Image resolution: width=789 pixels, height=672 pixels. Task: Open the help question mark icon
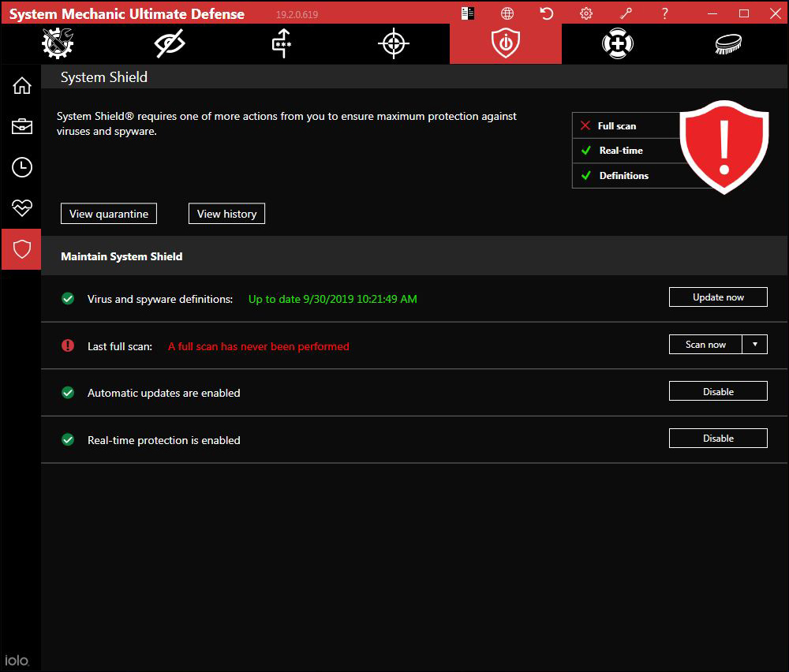point(664,13)
